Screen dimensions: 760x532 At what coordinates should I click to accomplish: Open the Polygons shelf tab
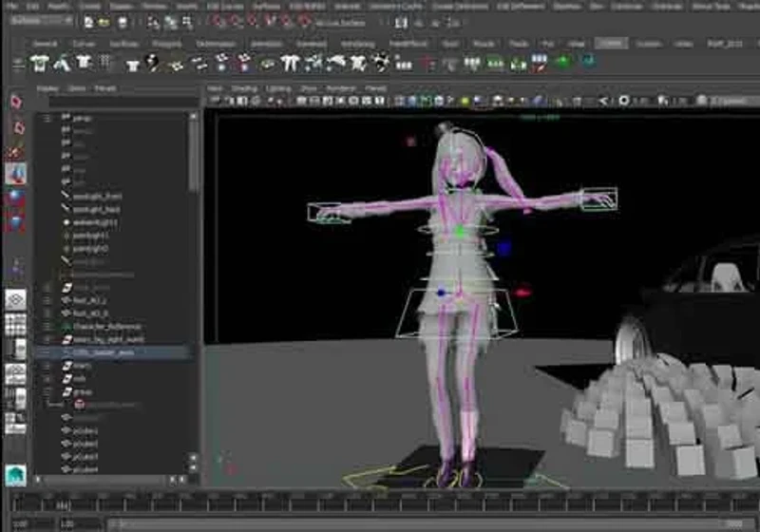coord(167,44)
